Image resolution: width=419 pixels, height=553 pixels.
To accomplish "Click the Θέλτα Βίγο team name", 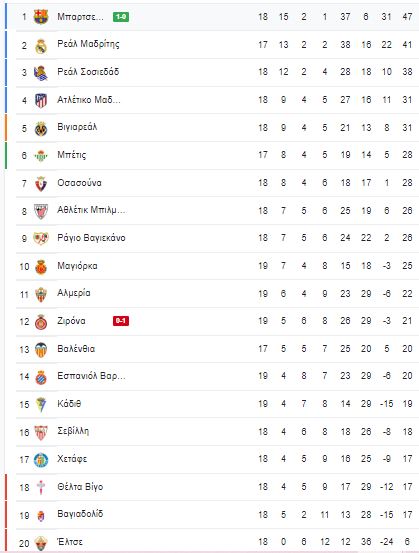I will (x=80, y=487).
